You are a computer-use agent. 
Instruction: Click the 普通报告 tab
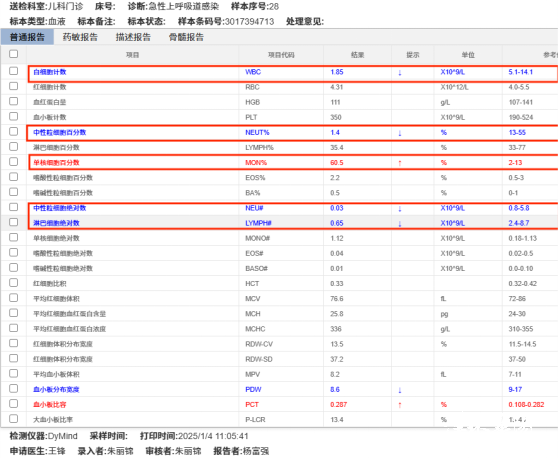pyautogui.click(x=27, y=37)
